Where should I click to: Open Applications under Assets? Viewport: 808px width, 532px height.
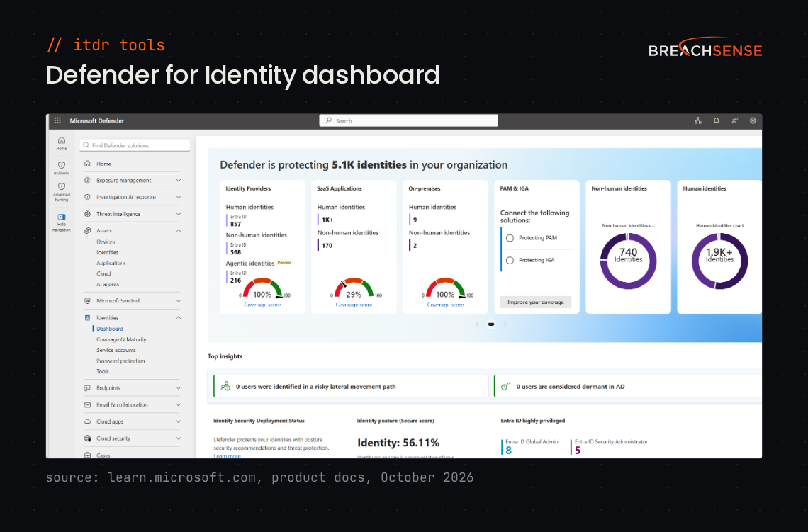coord(111,264)
